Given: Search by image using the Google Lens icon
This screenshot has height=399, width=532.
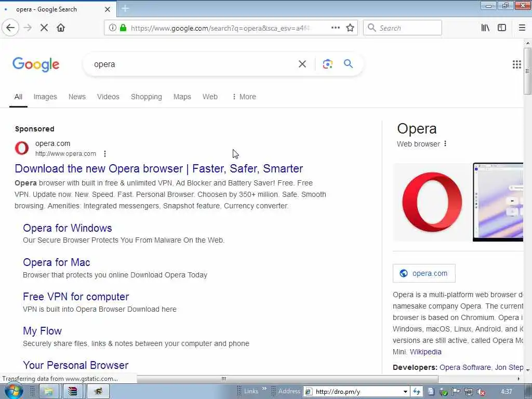Looking at the screenshot, I should [x=328, y=64].
